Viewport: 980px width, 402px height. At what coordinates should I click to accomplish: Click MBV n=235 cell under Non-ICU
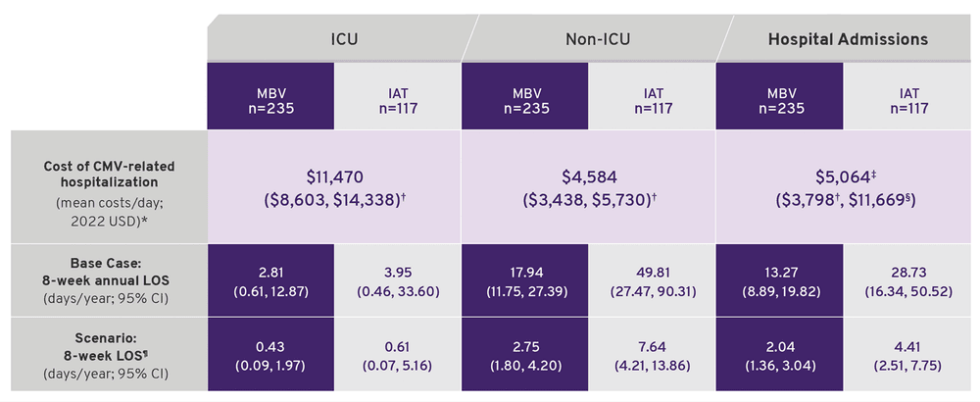pyautogui.click(x=525, y=100)
